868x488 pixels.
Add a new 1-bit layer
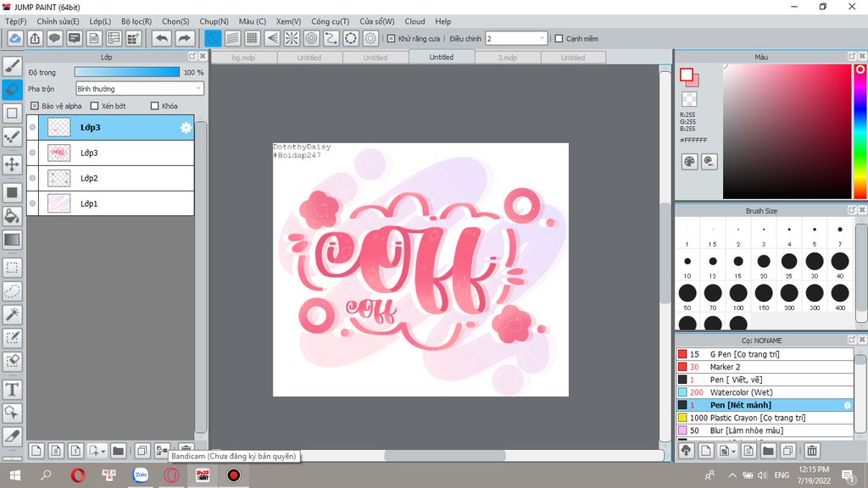75,451
